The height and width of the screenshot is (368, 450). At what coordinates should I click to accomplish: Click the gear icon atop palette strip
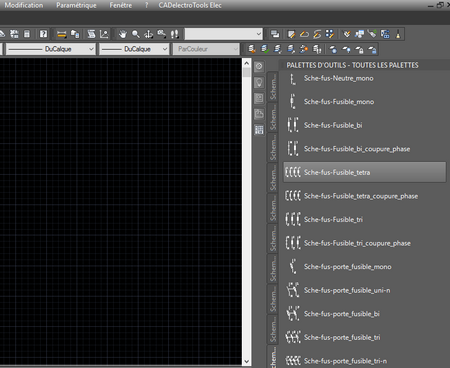pyautogui.click(x=259, y=66)
